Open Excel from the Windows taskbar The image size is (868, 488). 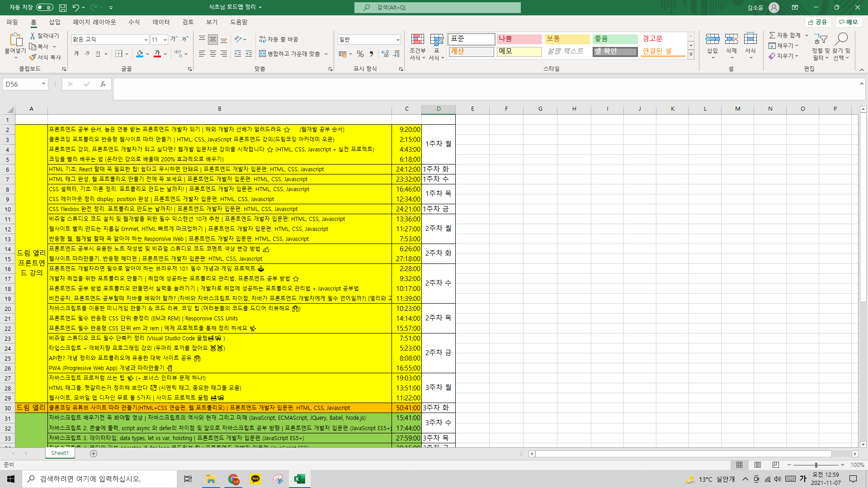[x=299, y=479]
